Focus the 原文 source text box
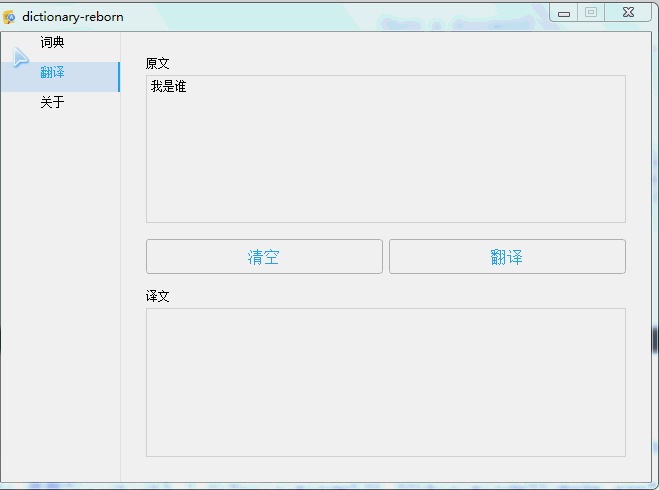The image size is (659, 490). [386, 149]
